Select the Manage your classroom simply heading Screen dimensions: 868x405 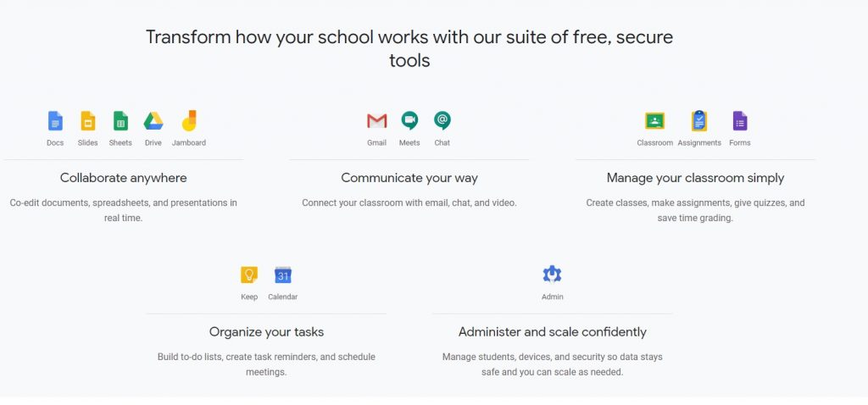point(695,178)
